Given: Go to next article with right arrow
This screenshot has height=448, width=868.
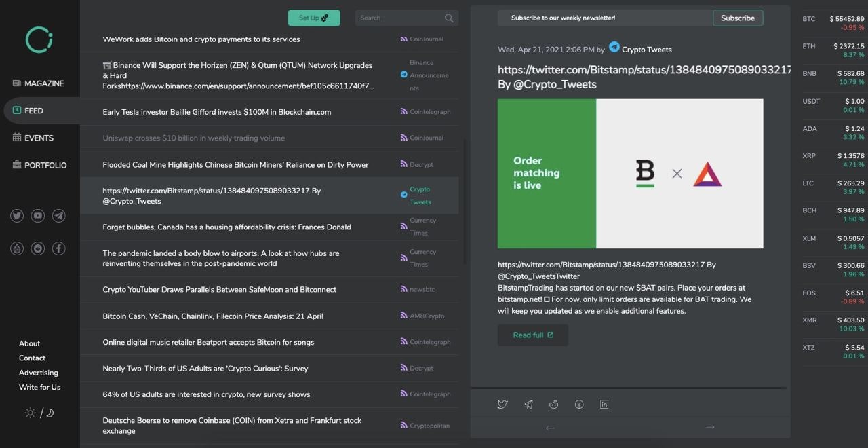Looking at the screenshot, I should tap(710, 427).
